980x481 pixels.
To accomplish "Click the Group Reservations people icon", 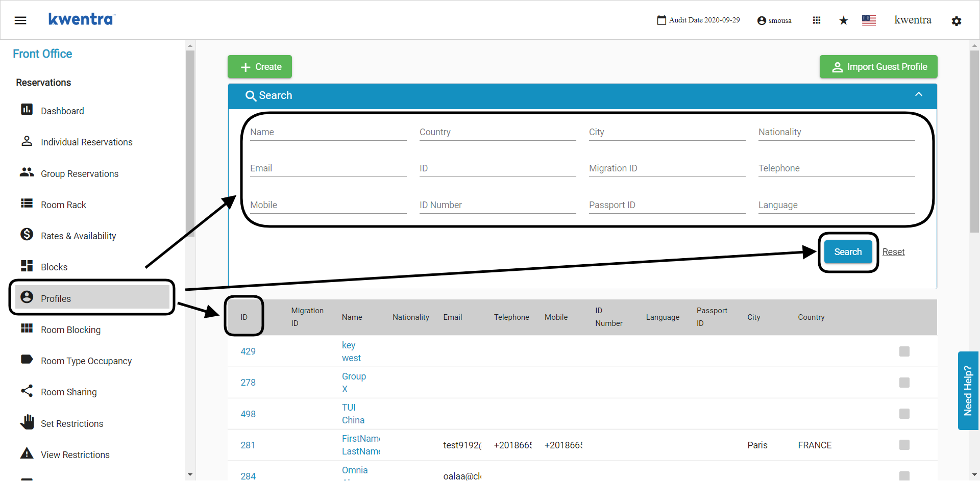I will tap(27, 172).
